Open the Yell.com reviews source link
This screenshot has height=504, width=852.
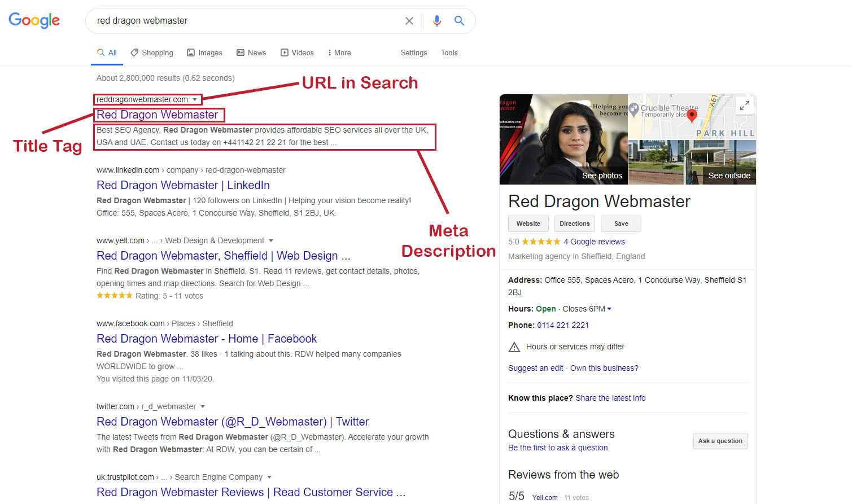(x=545, y=498)
